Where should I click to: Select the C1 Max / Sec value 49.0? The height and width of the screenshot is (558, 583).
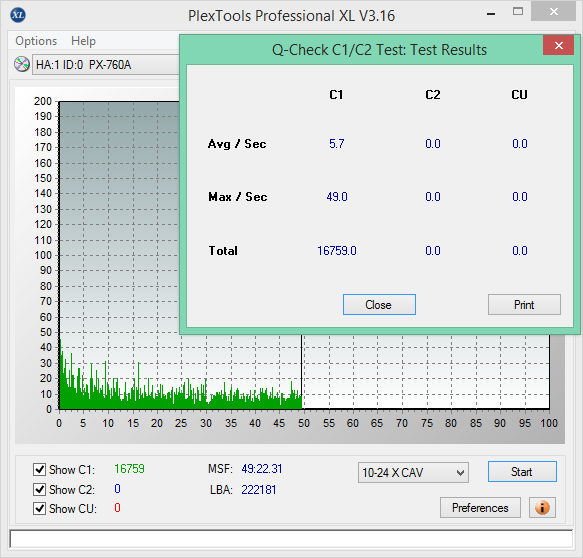(337, 196)
